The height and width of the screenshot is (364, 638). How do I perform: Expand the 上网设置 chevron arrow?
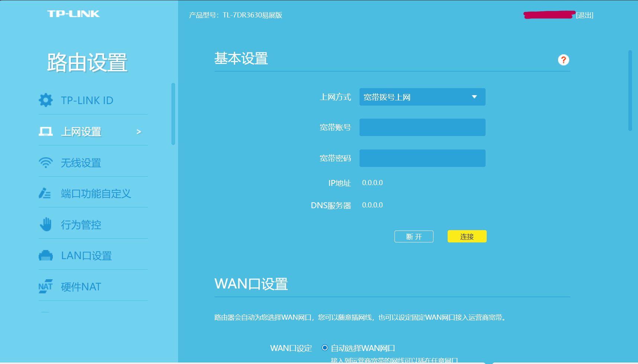point(139,132)
